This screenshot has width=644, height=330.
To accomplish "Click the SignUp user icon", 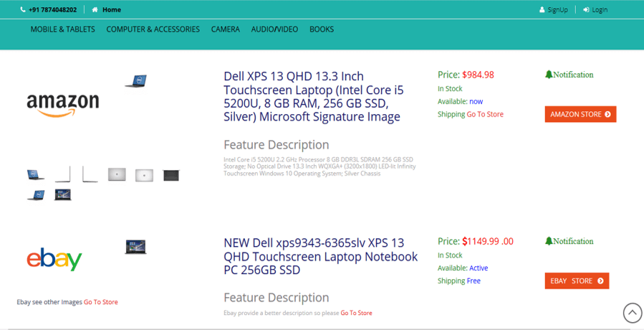I will (x=542, y=10).
